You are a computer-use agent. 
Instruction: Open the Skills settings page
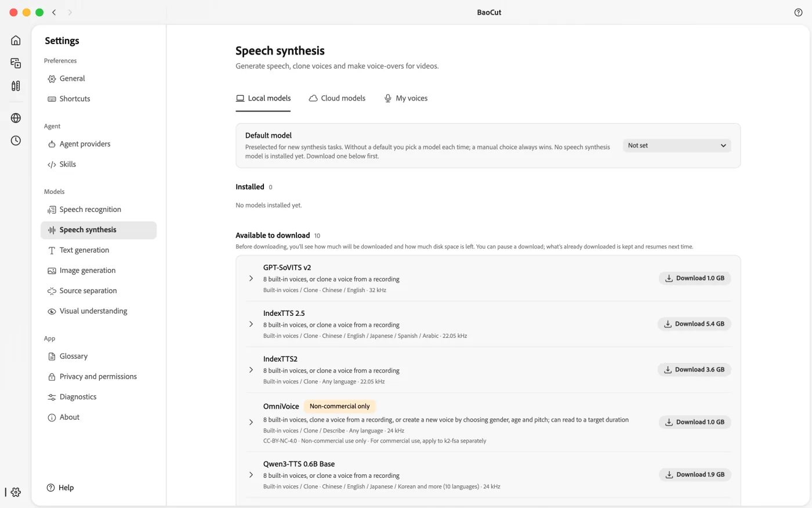click(99, 164)
